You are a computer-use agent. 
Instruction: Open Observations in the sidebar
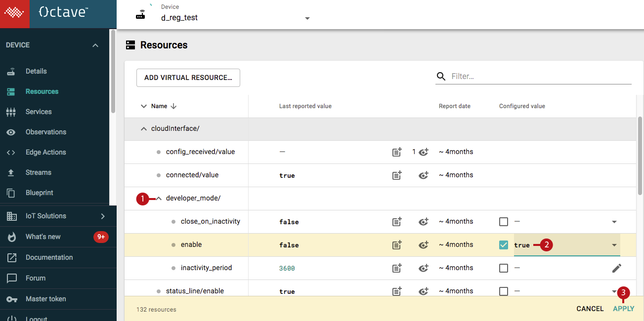[46, 132]
